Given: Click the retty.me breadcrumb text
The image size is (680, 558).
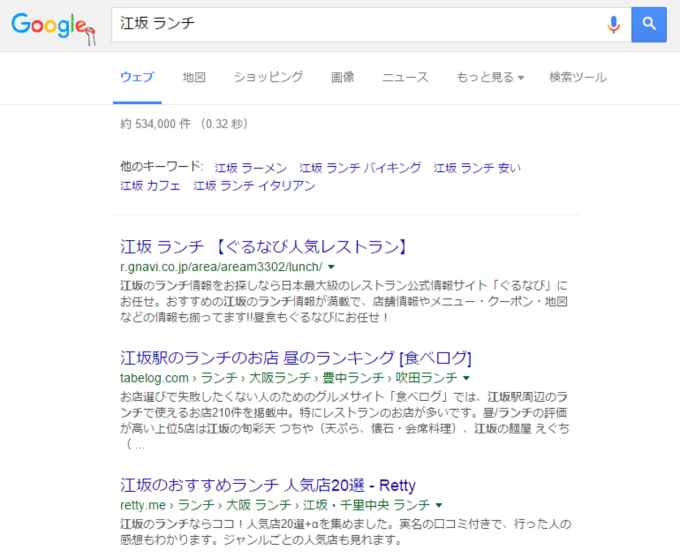Looking at the screenshot, I should (x=275, y=505).
